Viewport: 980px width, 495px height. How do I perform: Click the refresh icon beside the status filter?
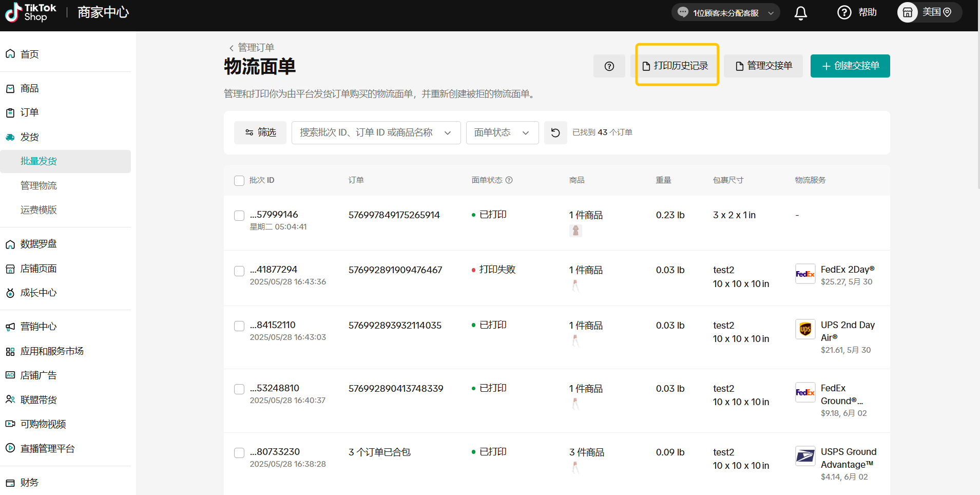pos(555,133)
